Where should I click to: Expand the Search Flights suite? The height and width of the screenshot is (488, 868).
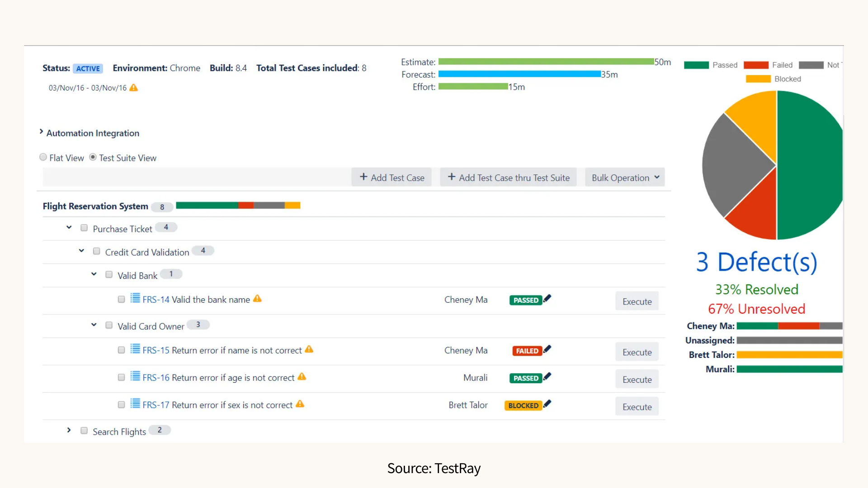pyautogui.click(x=69, y=430)
